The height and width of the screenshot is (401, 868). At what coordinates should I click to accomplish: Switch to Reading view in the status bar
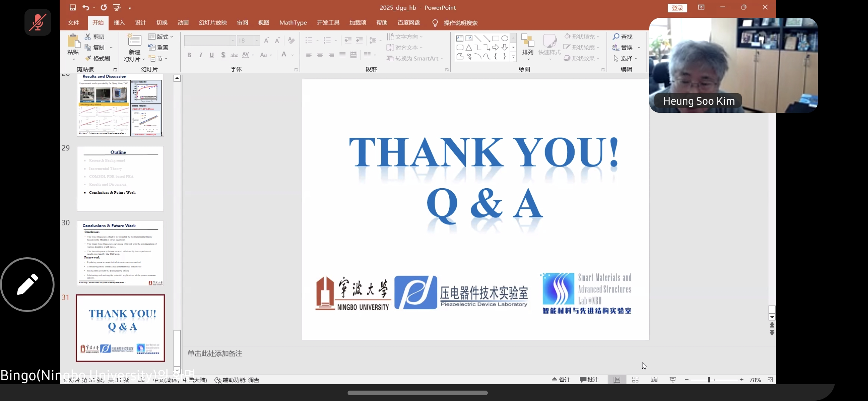(654, 380)
